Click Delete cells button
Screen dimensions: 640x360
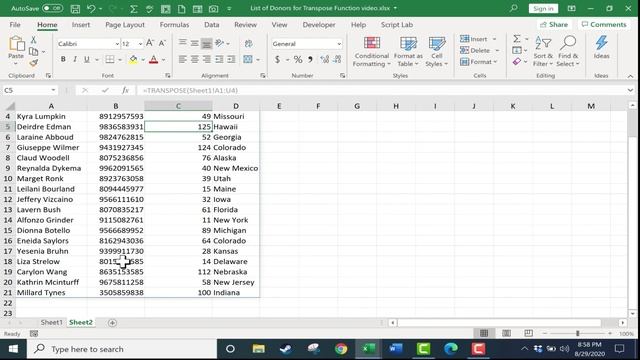[x=475, y=51]
